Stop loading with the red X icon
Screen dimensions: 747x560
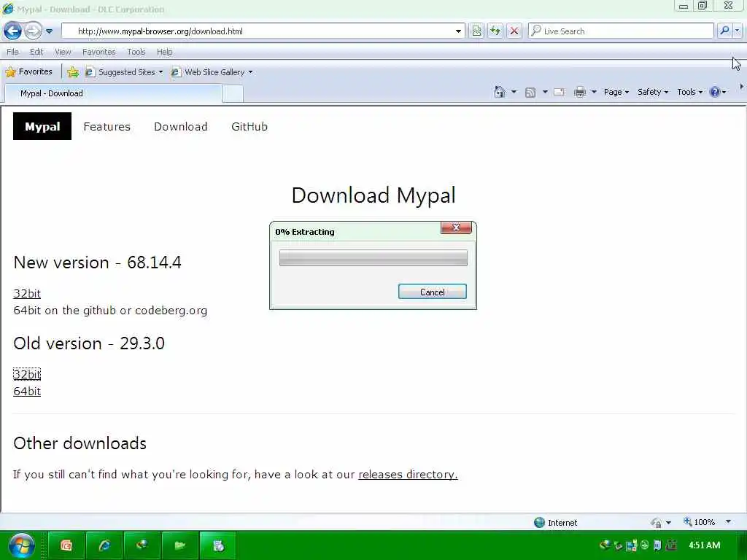(514, 31)
